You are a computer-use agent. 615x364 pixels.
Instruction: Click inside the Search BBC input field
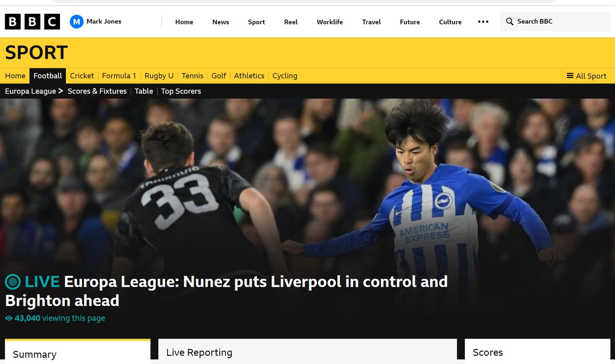[543, 22]
